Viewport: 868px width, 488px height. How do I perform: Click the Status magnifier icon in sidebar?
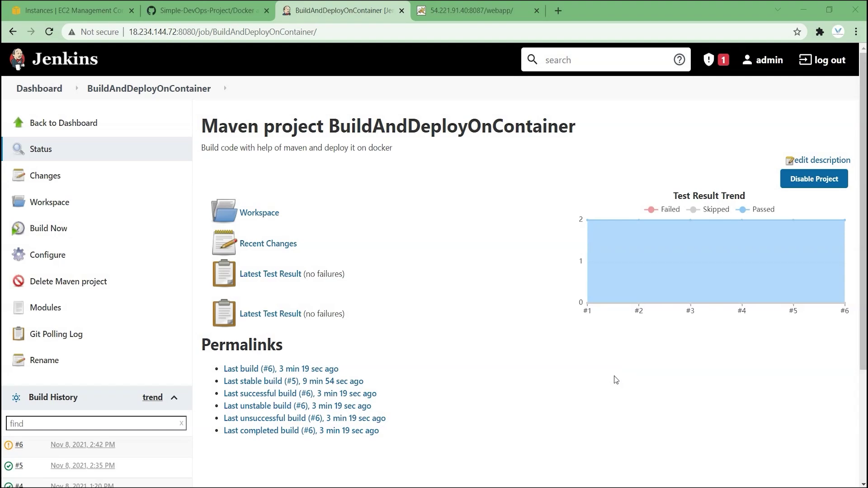click(19, 149)
